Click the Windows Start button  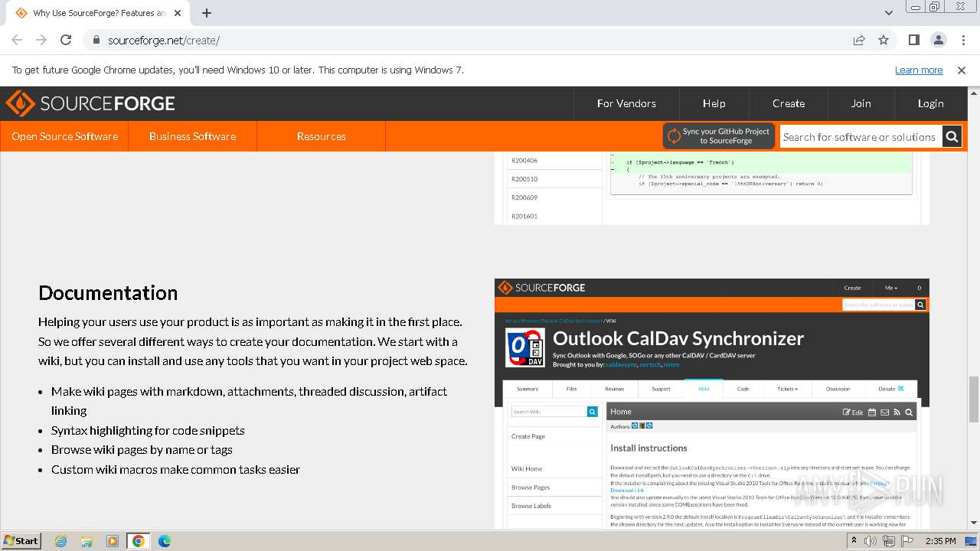click(21, 541)
